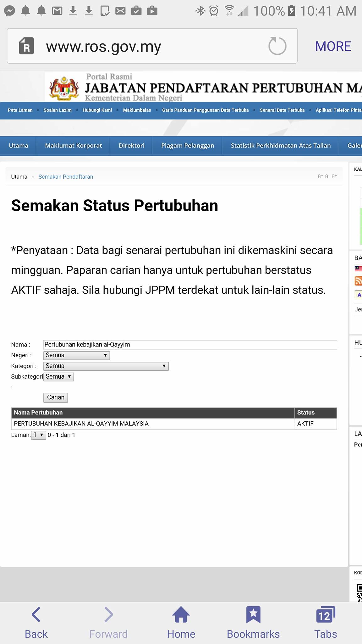
Task: Click Soalan Lazim link
Action: pos(58,110)
